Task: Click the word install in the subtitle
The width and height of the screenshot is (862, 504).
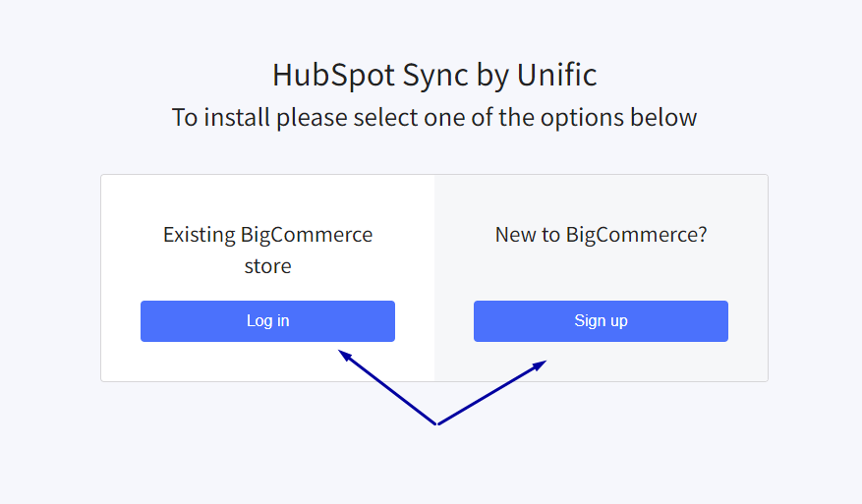Action: click(x=238, y=117)
